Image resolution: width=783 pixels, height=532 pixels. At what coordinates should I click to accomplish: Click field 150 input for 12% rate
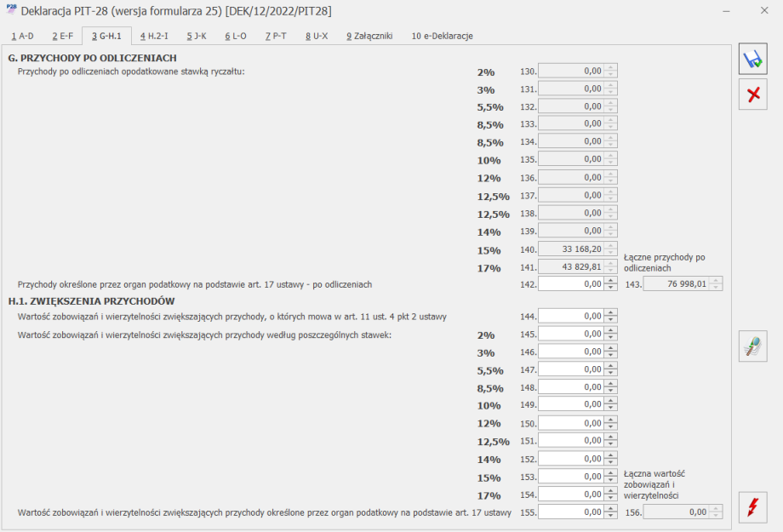[x=571, y=423]
